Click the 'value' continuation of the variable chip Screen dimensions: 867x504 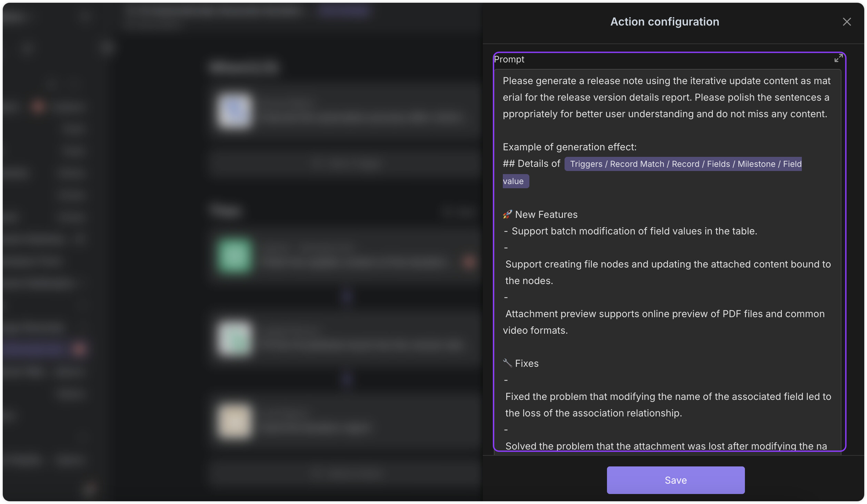point(515,181)
